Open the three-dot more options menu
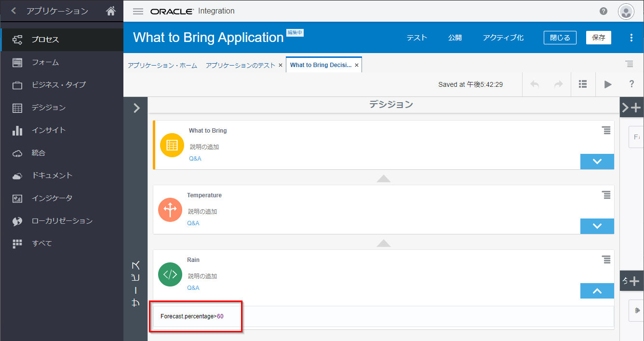Screen dimensions: 644x341 [631, 38]
